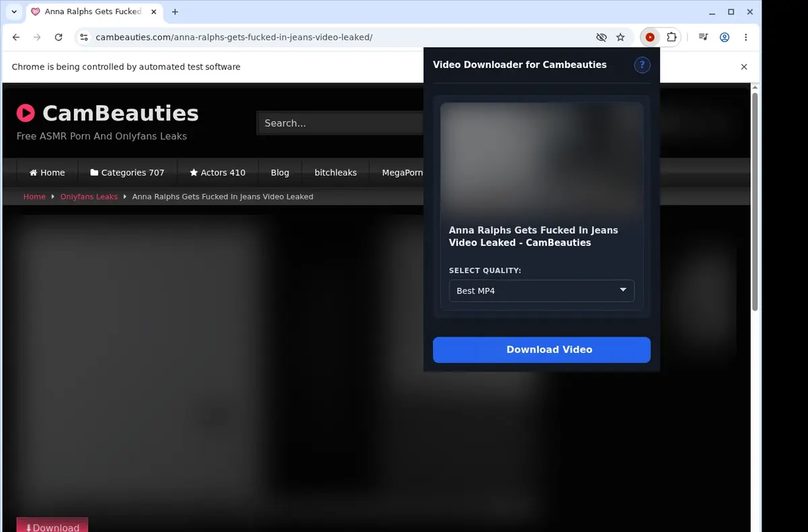The image size is (808, 532).
Task: Expand the Select Quality dropdown
Action: pyautogui.click(x=541, y=291)
